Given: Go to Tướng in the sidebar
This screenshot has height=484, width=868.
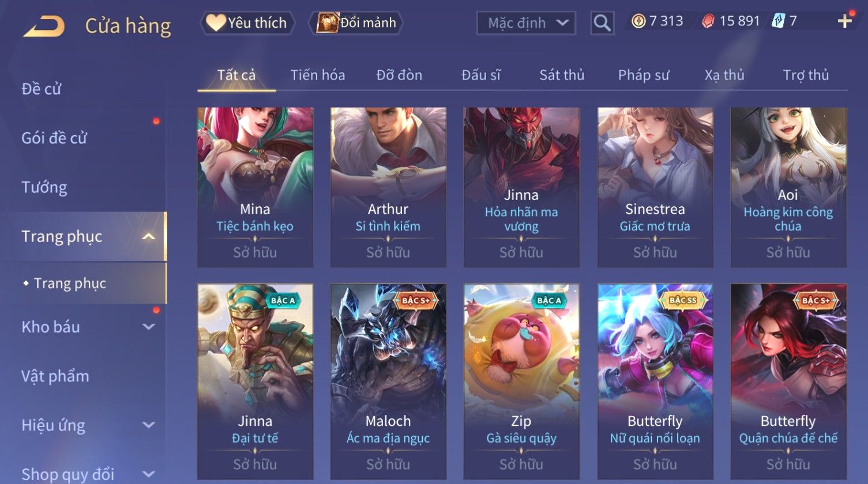Looking at the screenshot, I should pyautogui.click(x=44, y=187).
